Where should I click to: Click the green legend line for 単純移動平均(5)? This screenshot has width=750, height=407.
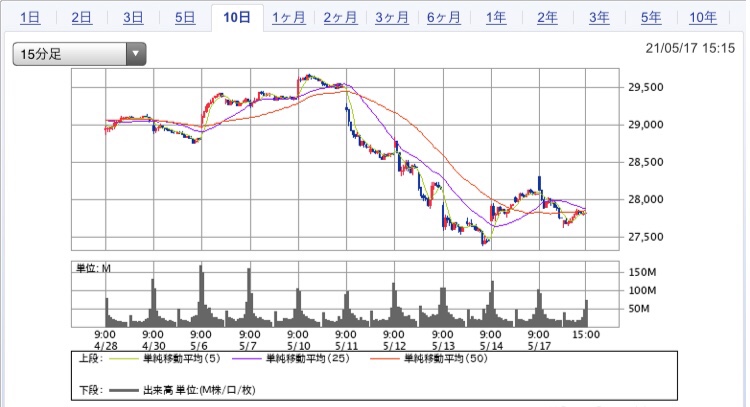point(123,359)
